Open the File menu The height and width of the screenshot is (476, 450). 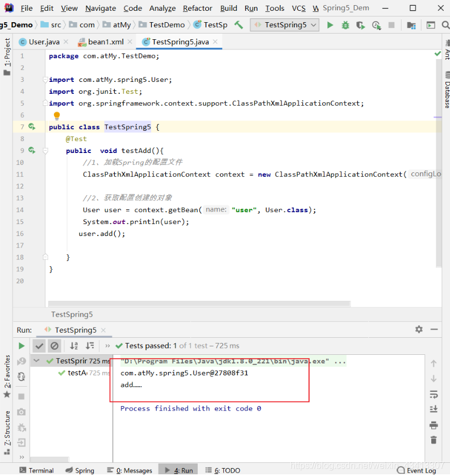click(x=26, y=8)
